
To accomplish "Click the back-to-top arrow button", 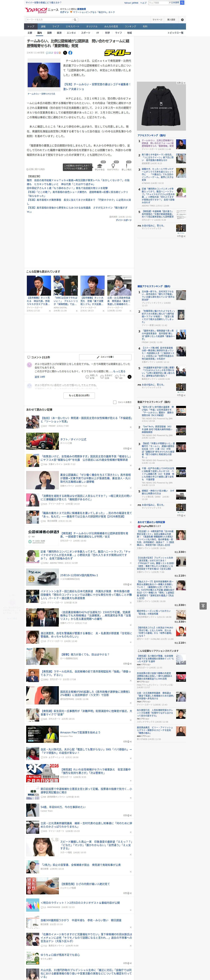I will click(x=203, y=606).
